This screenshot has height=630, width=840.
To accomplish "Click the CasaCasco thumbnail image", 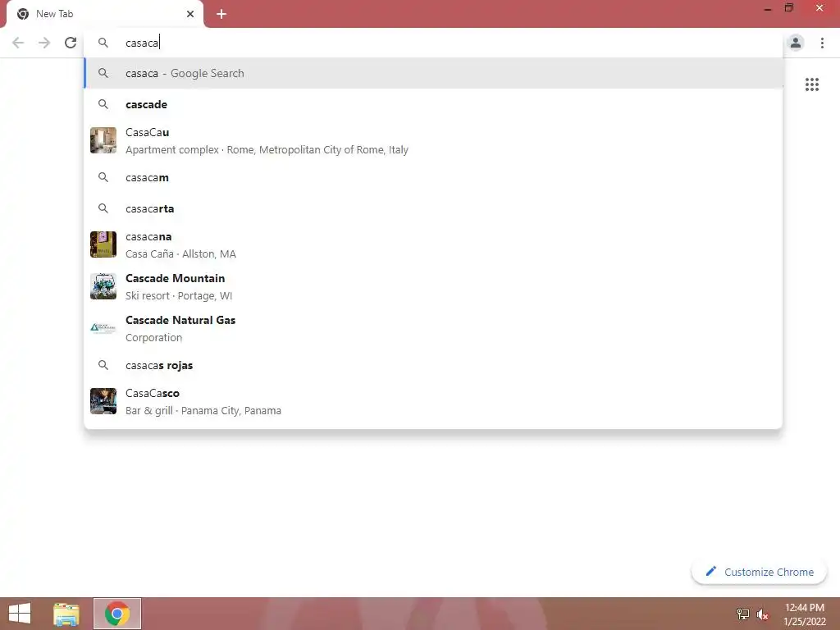I will (x=103, y=401).
